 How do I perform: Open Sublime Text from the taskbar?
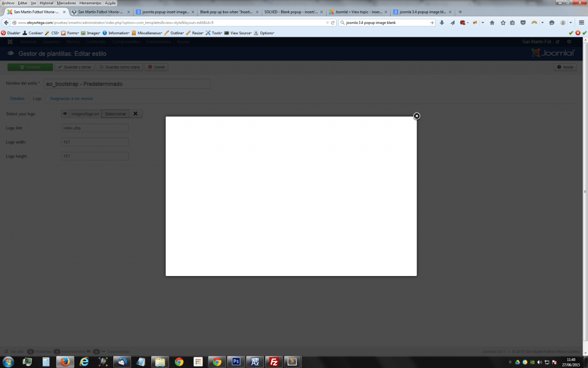tap(292, 362)
